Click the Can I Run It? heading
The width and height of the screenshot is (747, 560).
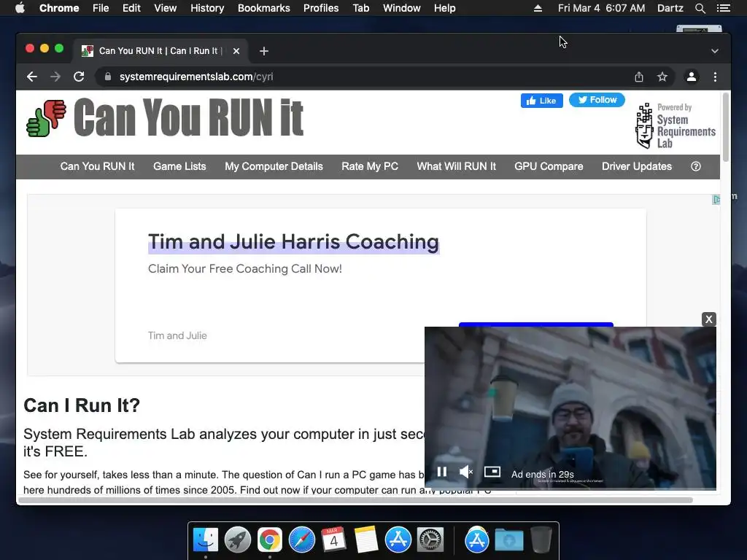point(82,405)
